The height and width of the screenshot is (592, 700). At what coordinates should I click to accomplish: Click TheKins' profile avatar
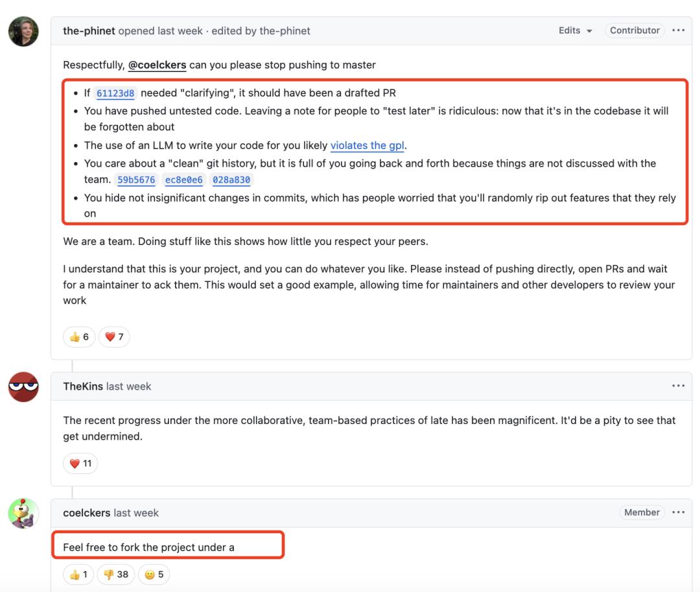[23, 387]
